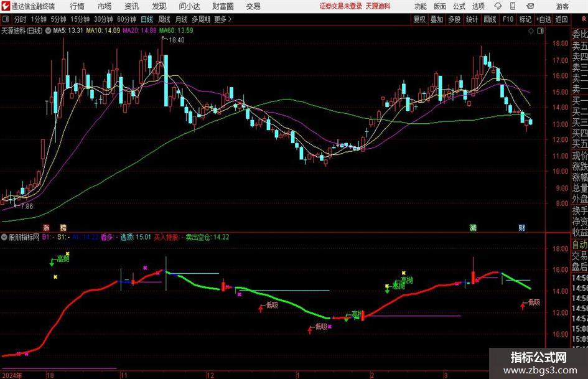The height and width of the screenshot is (379, 588).
Task: Open the 选项 menu
Action: click(478, 6)
